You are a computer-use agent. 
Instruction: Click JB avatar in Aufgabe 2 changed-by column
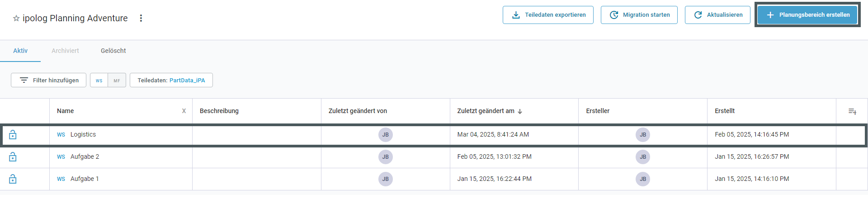[386, 157]
